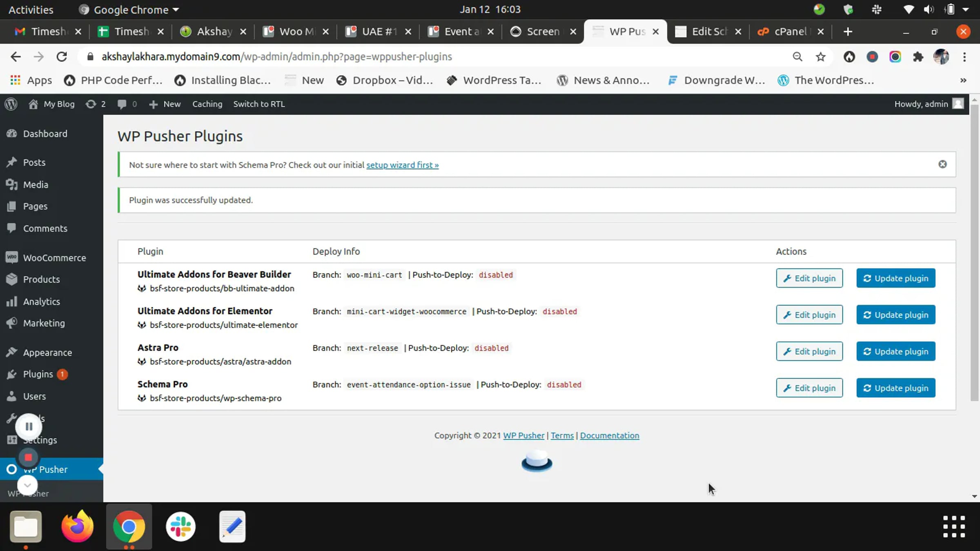Image resolution: width=980 pixels, height=551 pixels.
Task: Edit the Schema Pro plugin
Action: 809,388
